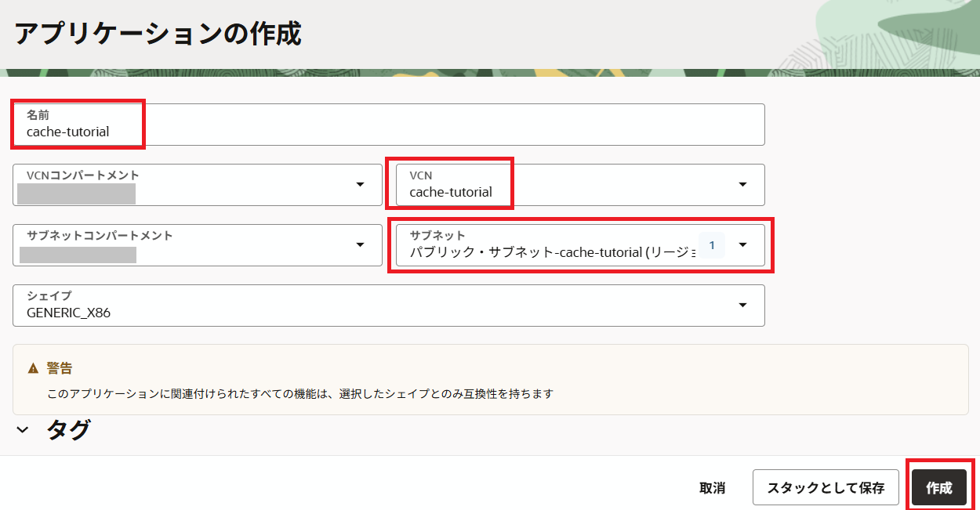Screen dimensions: 980x510
Task: Expand the タグ section chevron
Action: (x=23, y=430)
